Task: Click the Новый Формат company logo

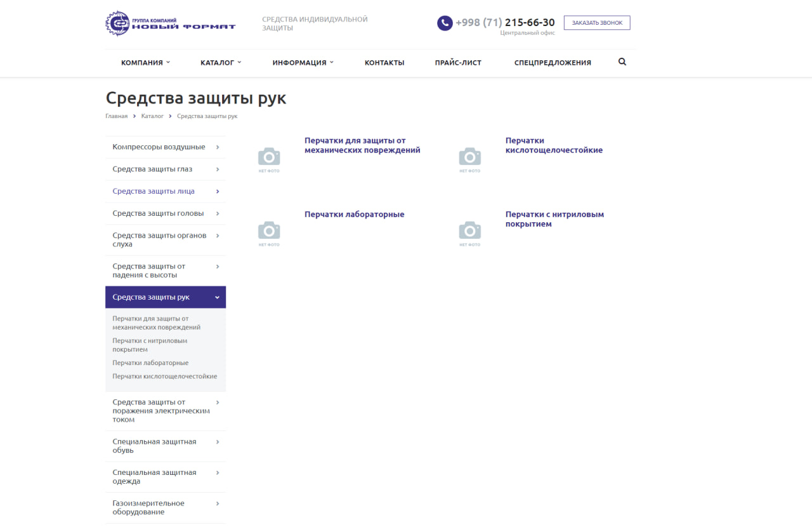Action: (171, 23)
